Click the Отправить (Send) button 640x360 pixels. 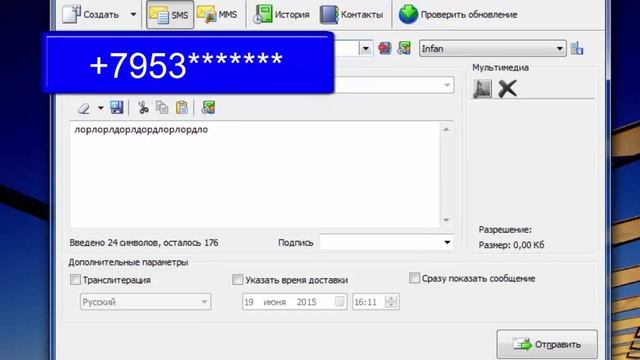tap(547, 345)
